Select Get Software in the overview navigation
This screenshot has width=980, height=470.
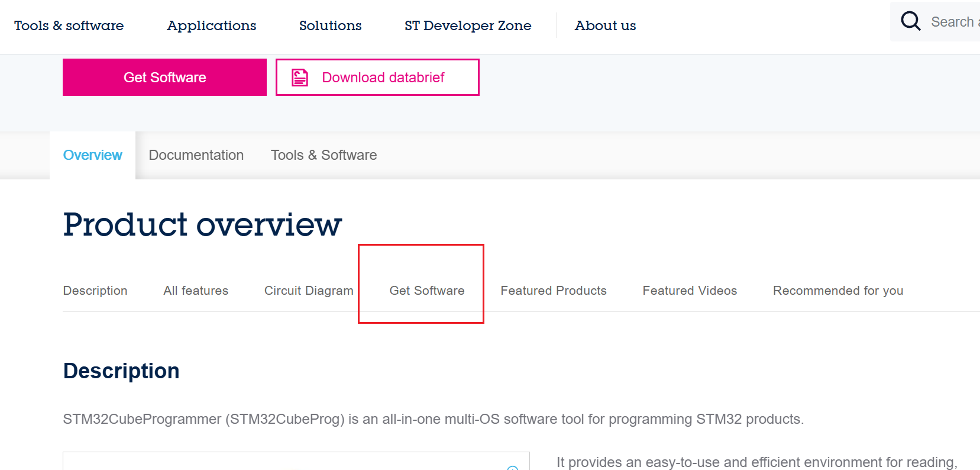[x=427, y=291]
